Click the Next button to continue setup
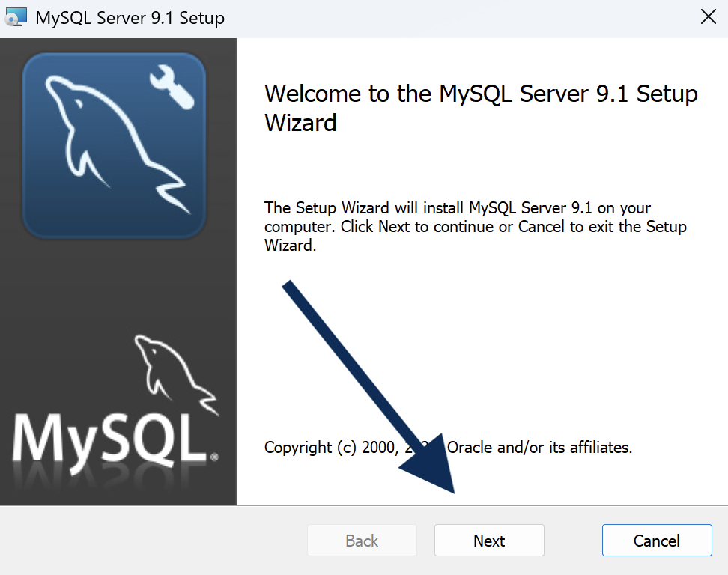The width and height of the screenshot is (728, 575). pos(489,541)
